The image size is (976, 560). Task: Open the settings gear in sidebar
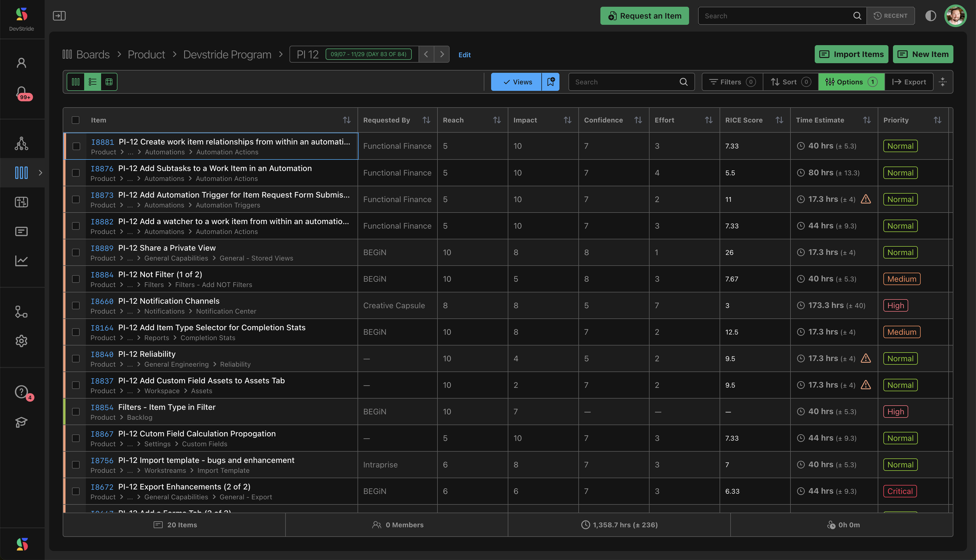coord(21,341)
